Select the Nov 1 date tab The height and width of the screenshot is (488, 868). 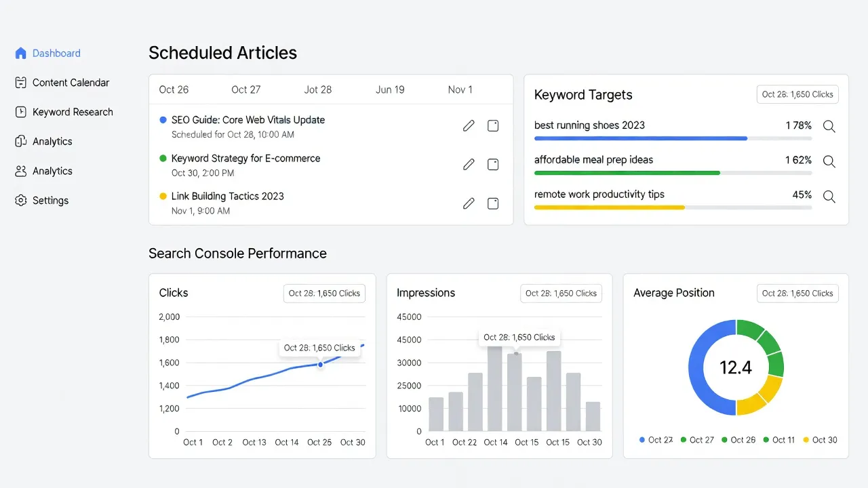click(x=460, y=89)
